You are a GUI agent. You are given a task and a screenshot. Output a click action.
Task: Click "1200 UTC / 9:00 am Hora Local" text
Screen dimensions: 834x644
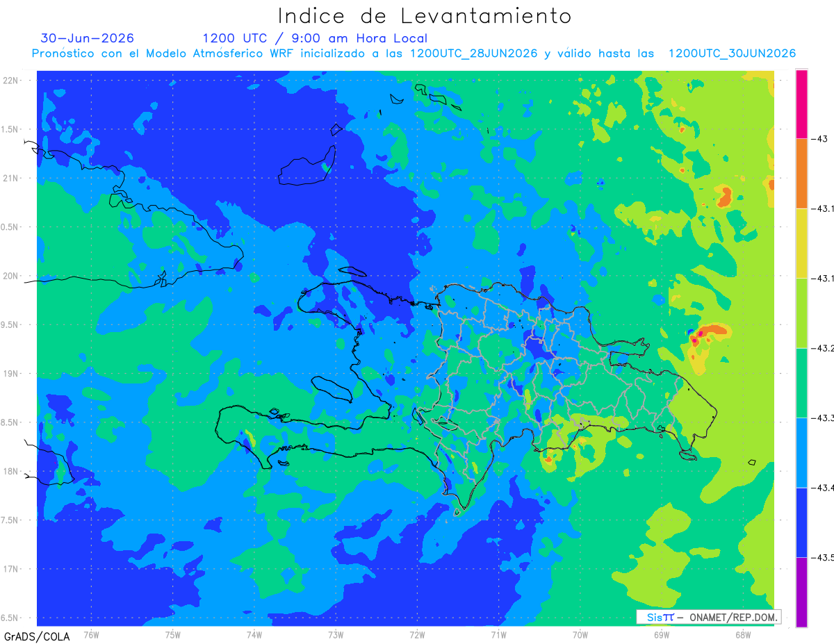(315, 38)
